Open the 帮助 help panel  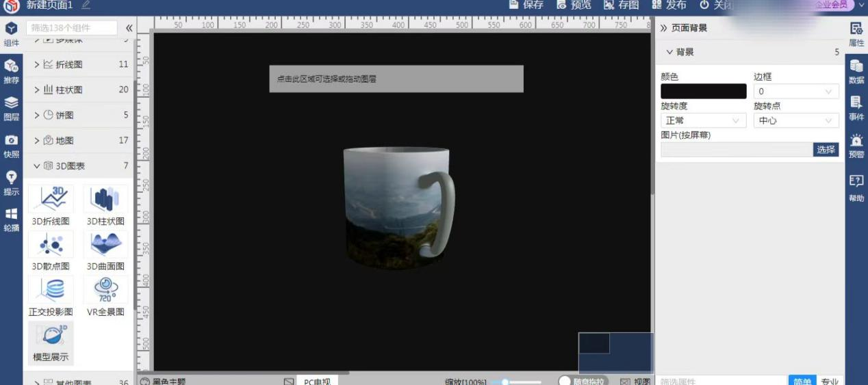click(856, 189)
